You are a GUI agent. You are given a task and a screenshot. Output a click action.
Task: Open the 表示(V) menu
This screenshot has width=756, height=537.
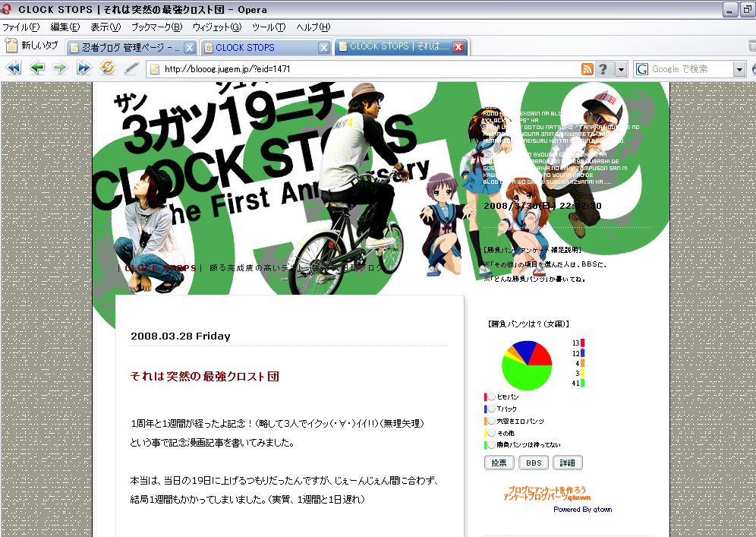pos(106,27)
